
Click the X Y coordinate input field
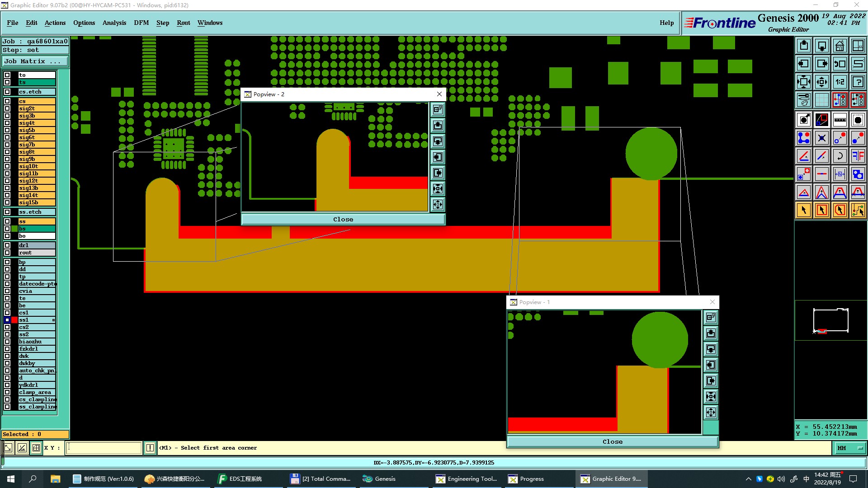tap(104, 448)
